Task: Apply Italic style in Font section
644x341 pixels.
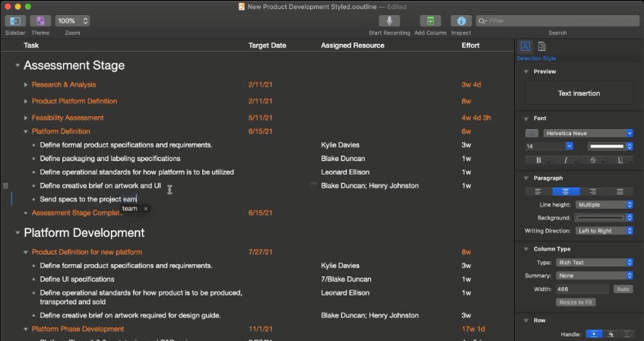Action: click(x=565, y=160)
